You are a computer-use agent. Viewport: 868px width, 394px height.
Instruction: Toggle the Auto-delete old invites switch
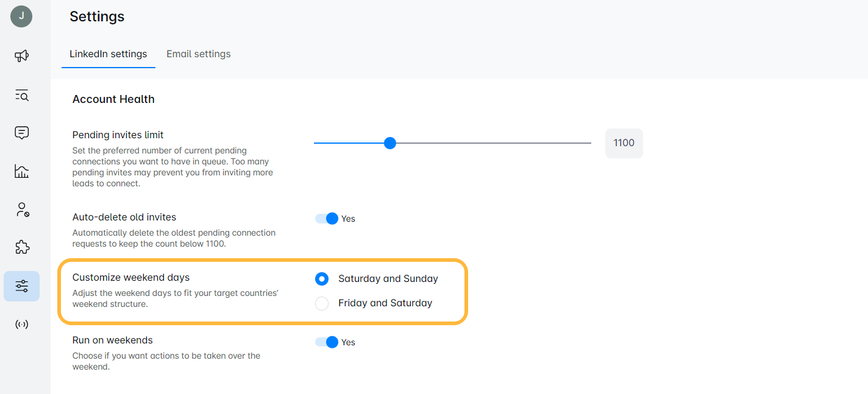327,219
